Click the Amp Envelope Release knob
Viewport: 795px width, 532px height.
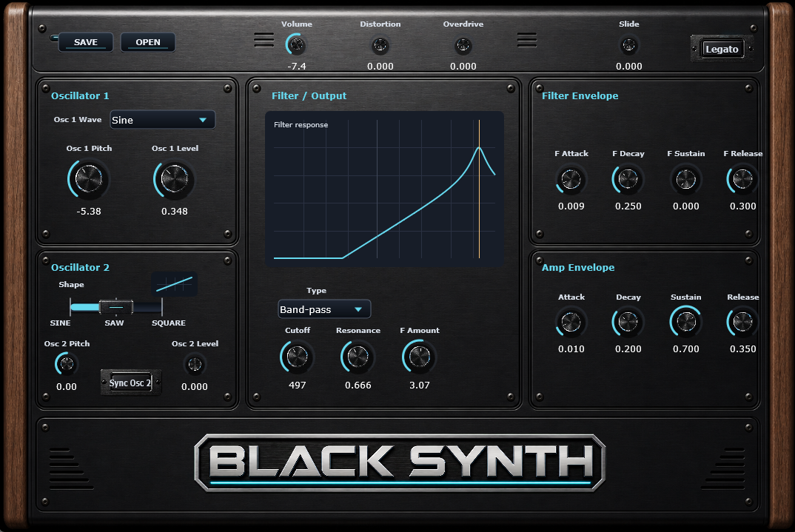[742, 322]
